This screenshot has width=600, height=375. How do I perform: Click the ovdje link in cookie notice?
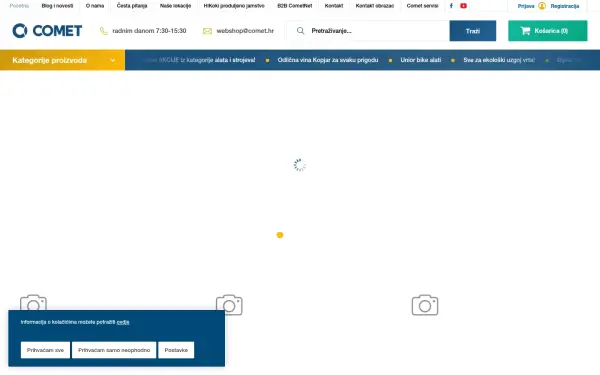[123, 322]
